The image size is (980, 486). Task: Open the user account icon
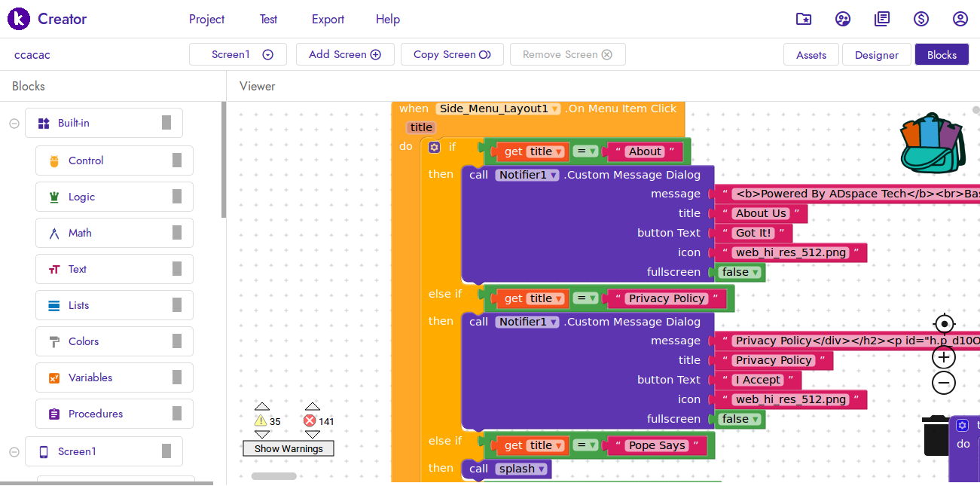tap(960, 19)
